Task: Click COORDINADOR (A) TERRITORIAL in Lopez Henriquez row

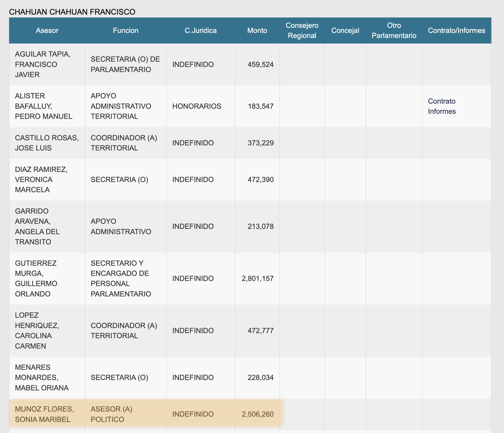Action: [x=124, y=331]
